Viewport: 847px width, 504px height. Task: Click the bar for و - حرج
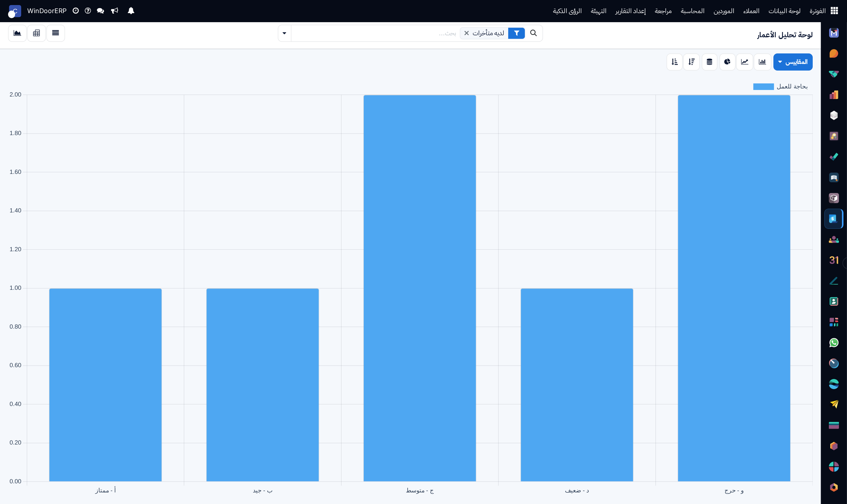pyautogui.click(x=734, y=288)
